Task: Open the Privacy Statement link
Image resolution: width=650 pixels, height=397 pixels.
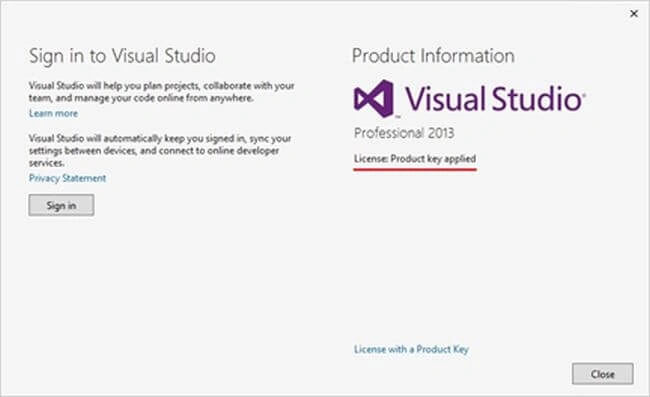Action: click(x=67, y=178)
